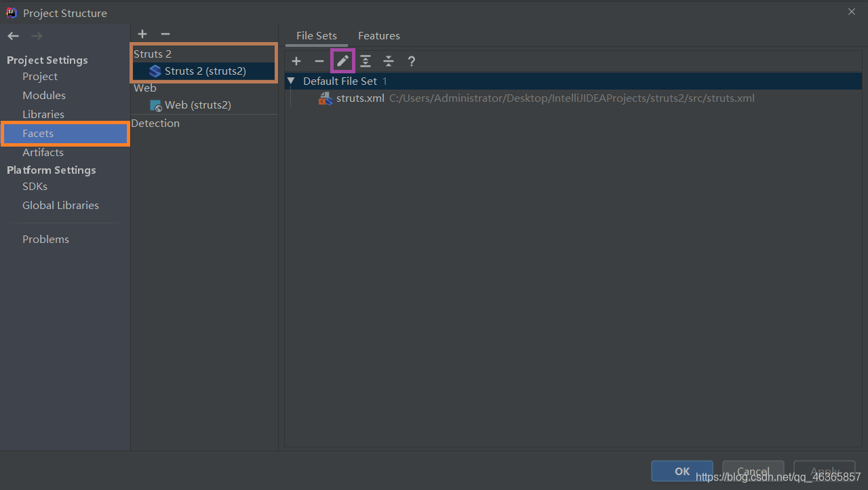The height and width of the screenshot is (490, 868).
Task: Open the Detection entry
Action: pyautogui.click(x=155, y=124)
